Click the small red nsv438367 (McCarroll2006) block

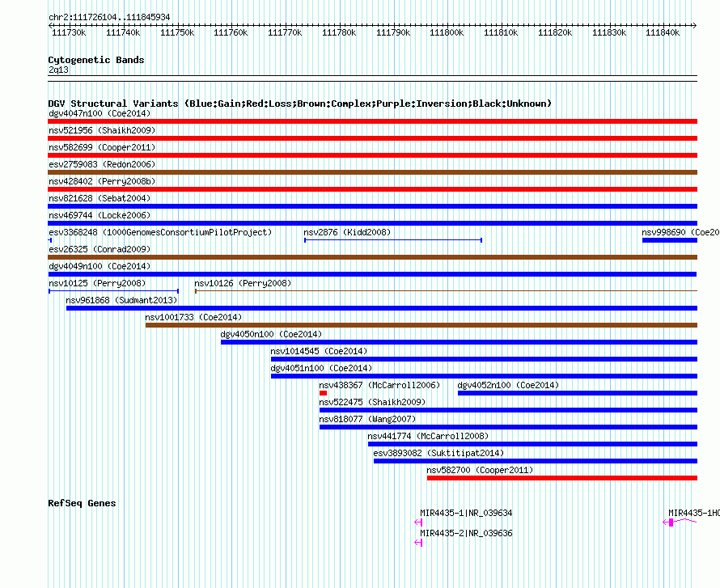[324, 393]
